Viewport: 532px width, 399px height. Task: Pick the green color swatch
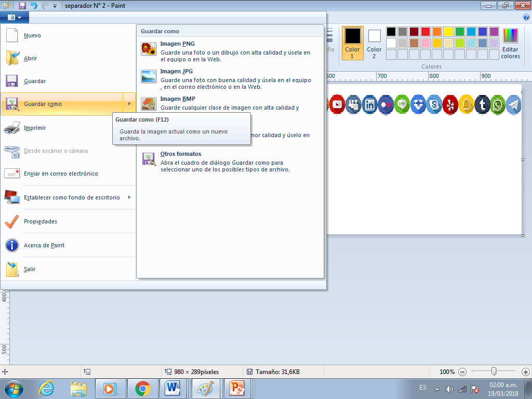[460, 32]
